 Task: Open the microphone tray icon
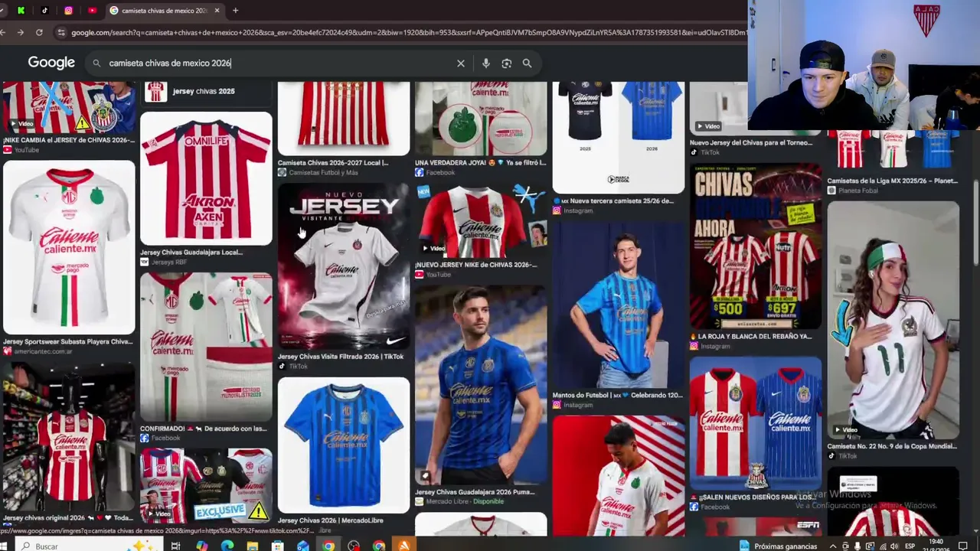pyautogui.click(x=857, y=546)
